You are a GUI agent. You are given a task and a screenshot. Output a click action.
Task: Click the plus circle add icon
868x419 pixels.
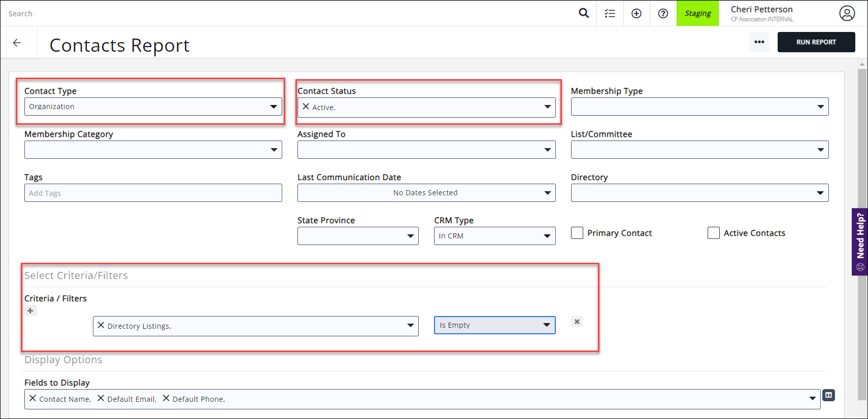coord(636,14)
